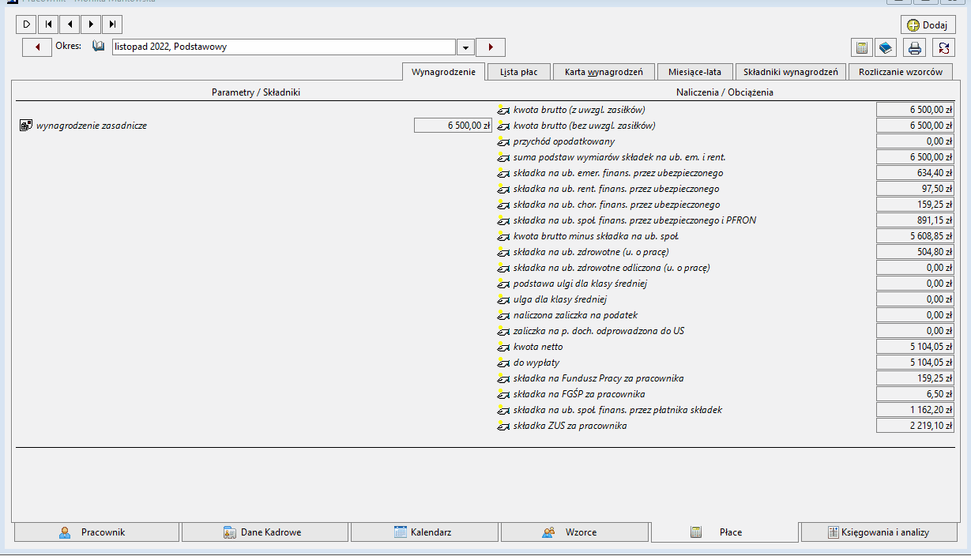Open the calculator icon in top toolbar
The width and height of the screenshot is (971, 560).
(x=862, y=47)
